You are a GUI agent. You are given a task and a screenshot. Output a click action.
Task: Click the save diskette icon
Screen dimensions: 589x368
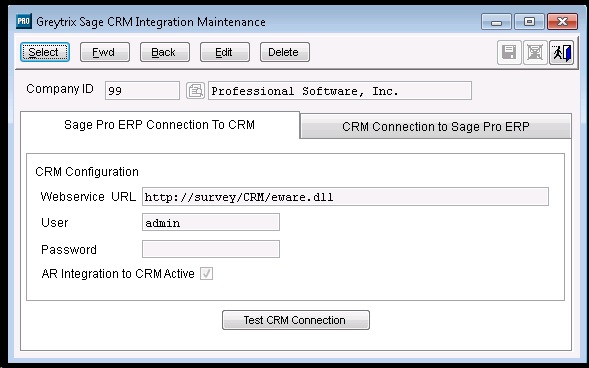pyautogui.click(x=509, y=53)
